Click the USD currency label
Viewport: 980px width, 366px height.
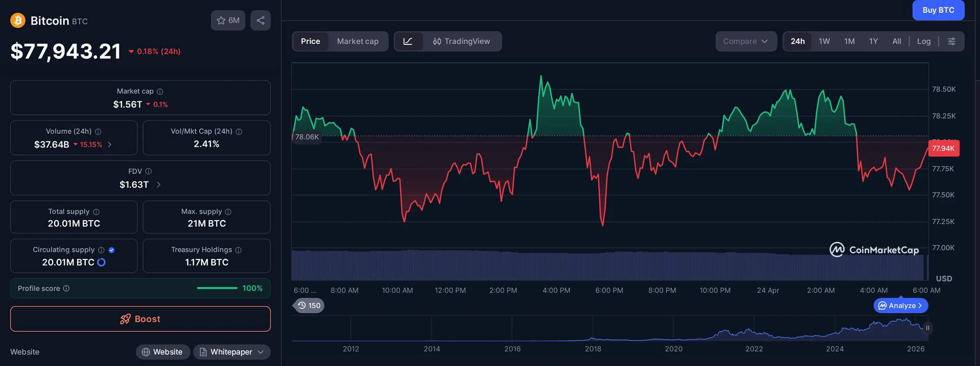[944, 278]
